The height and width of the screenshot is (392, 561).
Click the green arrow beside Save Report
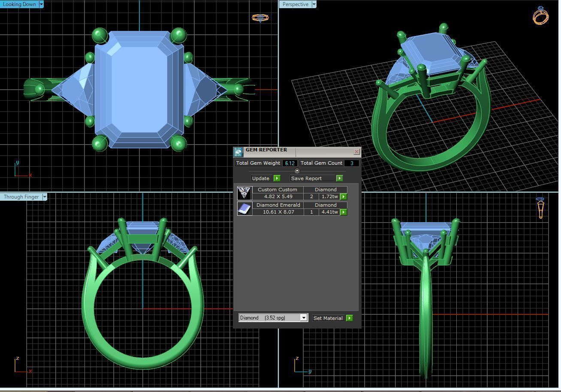339,178
